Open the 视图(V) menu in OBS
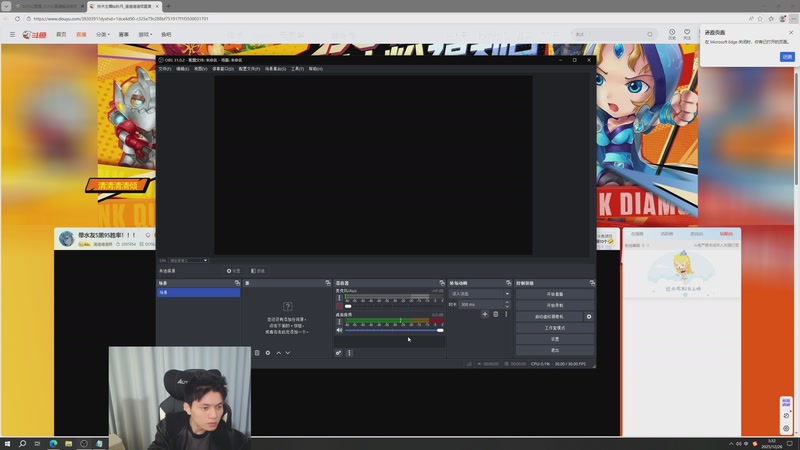 pos(201,69)
